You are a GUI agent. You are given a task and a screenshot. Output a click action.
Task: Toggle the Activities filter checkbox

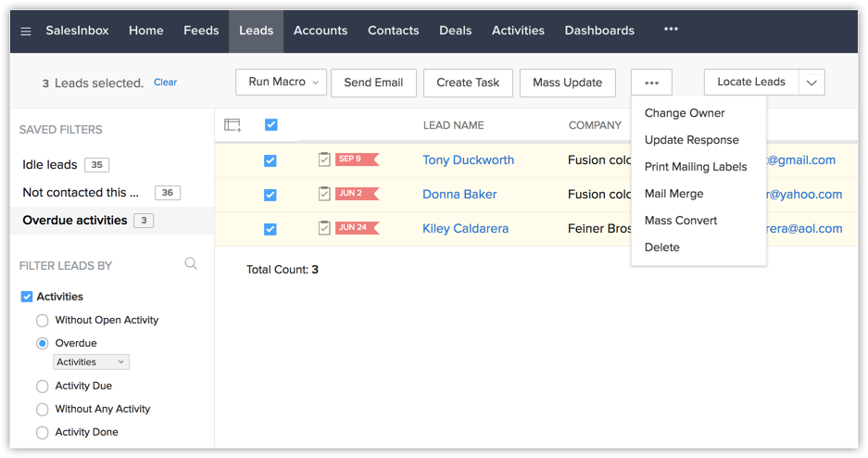[x=27, y=297]
